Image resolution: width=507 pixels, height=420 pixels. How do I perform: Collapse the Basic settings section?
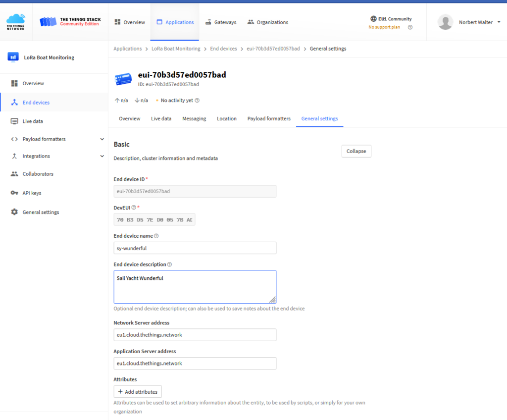356,151
